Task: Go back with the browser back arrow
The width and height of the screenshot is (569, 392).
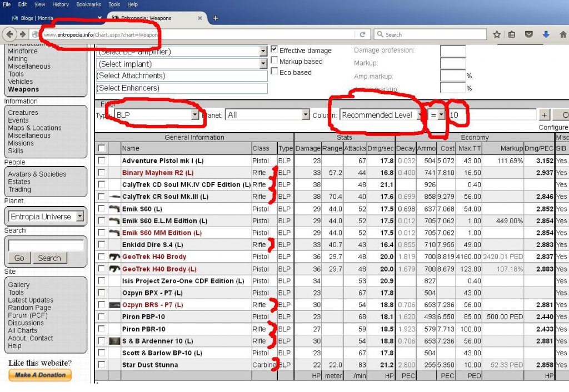Action: pos(10,34)
